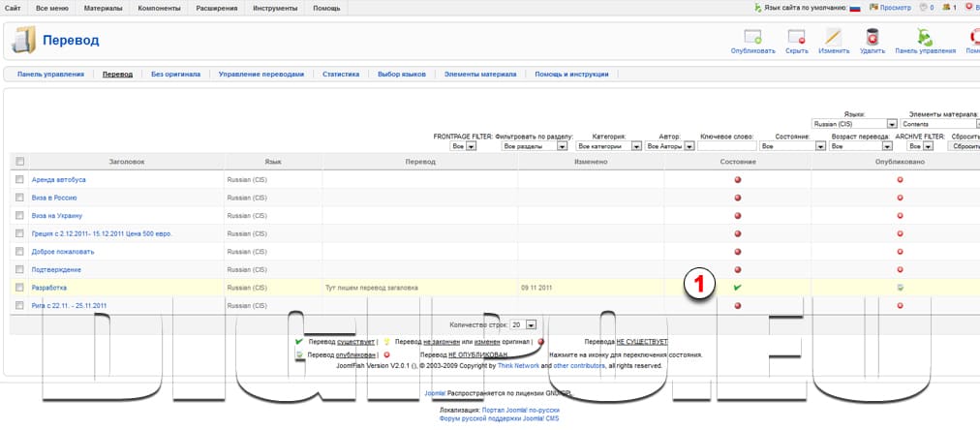Screen dimensions: 980x430
Task: Check the box next to Аренда автобуса
Action: 20,180
